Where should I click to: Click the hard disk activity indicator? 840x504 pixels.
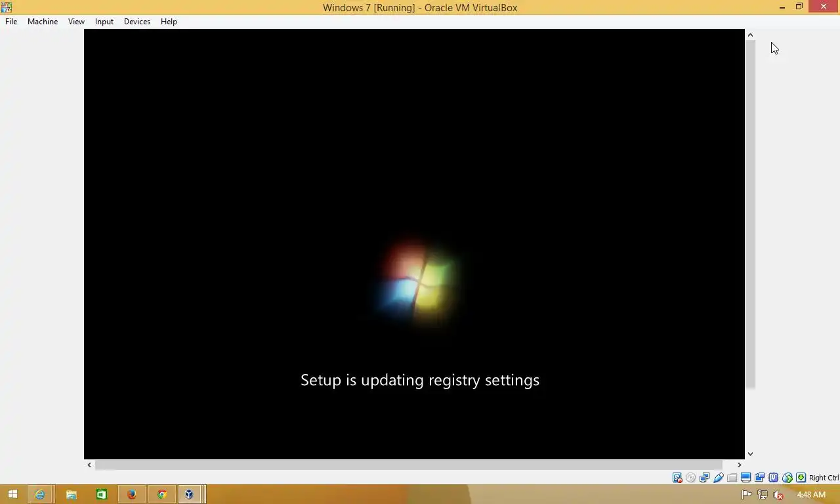pos(677,478)
